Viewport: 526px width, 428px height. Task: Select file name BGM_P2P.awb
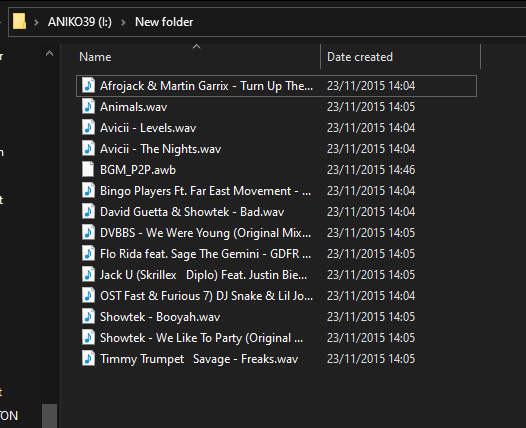tap(138, 170)
